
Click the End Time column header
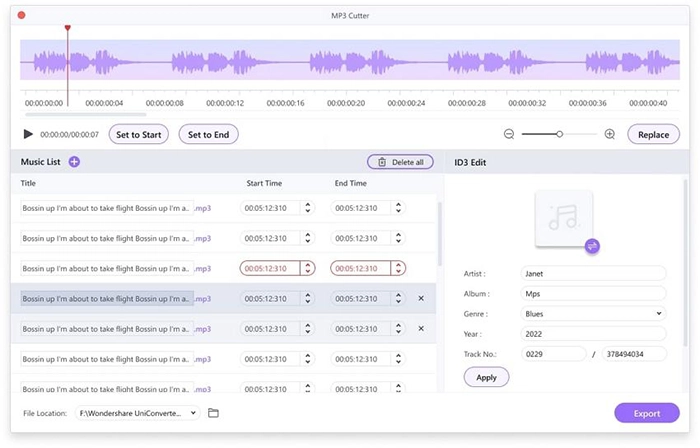350,183
